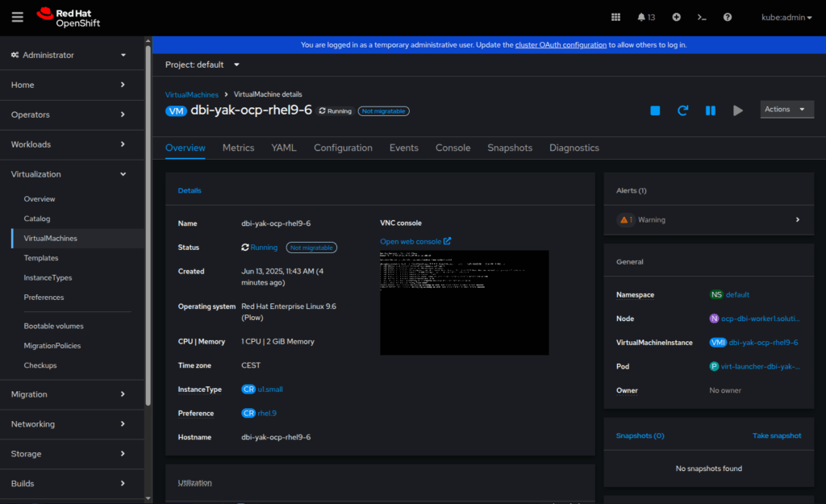Click the running status sync icon in Details
This screenshot has width=826, height=504.
point(245,248)
